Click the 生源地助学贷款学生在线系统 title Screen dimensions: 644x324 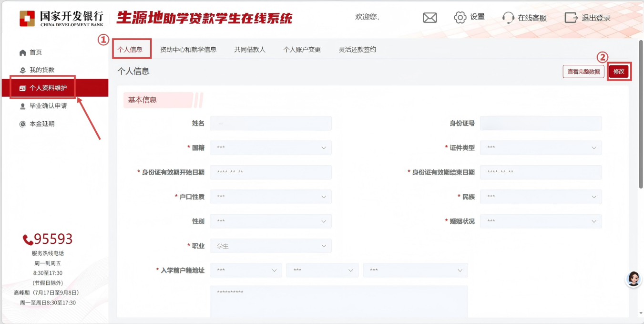pyautogui.click(x=204, y=18)
